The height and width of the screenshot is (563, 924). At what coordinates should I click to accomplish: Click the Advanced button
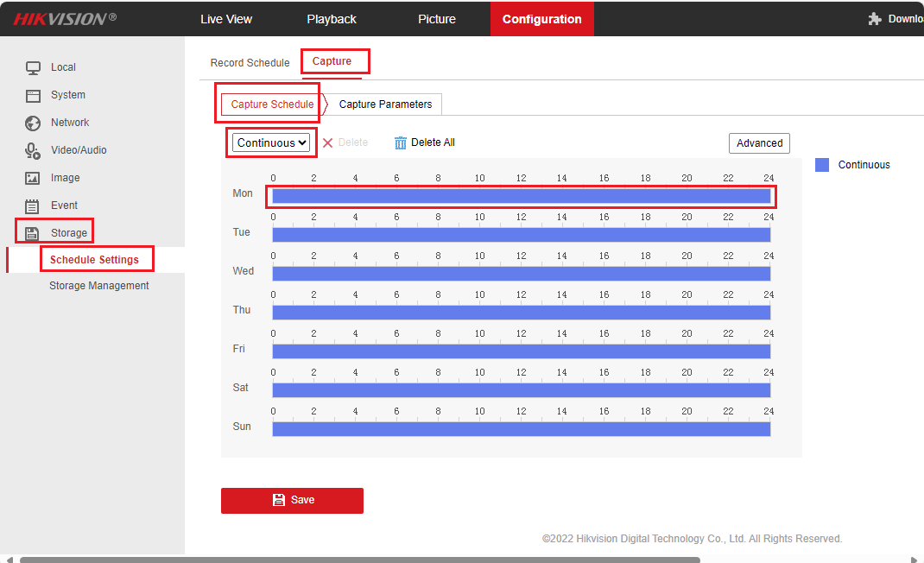[x=759, y=143]
